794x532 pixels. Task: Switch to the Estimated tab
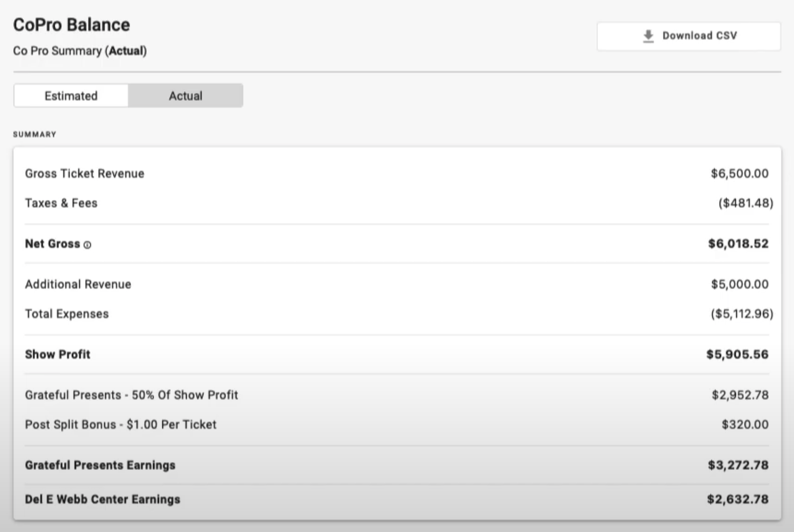point(71,96)
